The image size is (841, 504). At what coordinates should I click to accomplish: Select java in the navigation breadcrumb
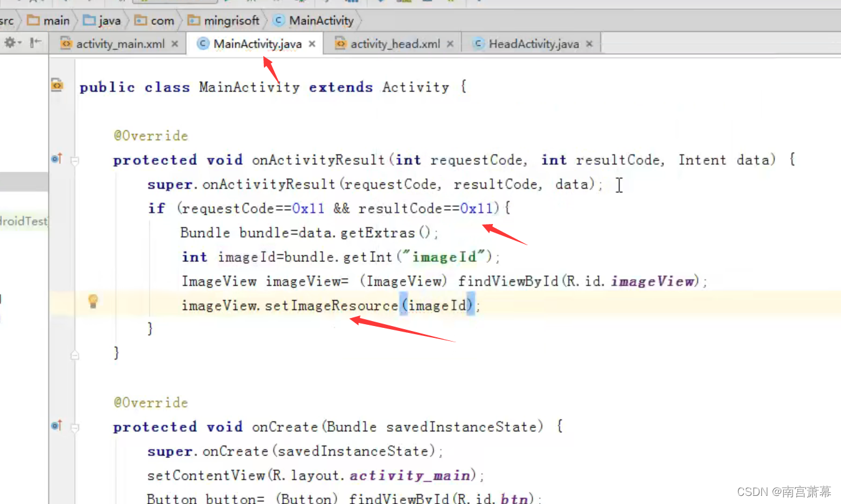[x=110, y=21]
